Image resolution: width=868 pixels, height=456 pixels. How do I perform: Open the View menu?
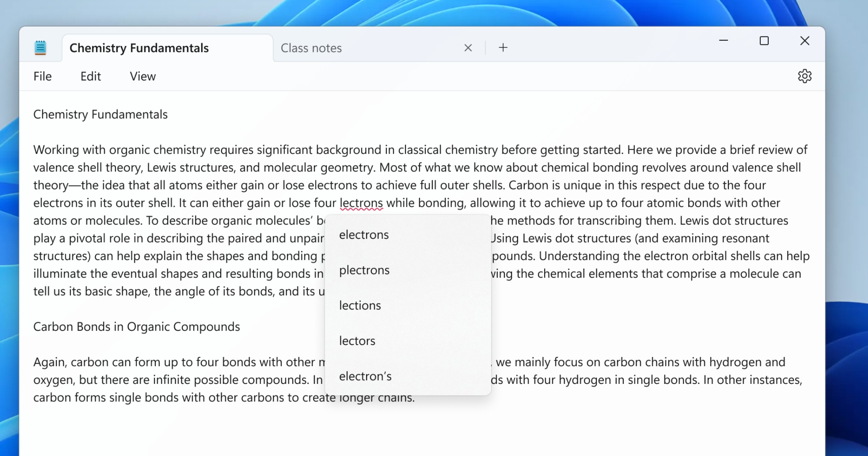(142, 76)
